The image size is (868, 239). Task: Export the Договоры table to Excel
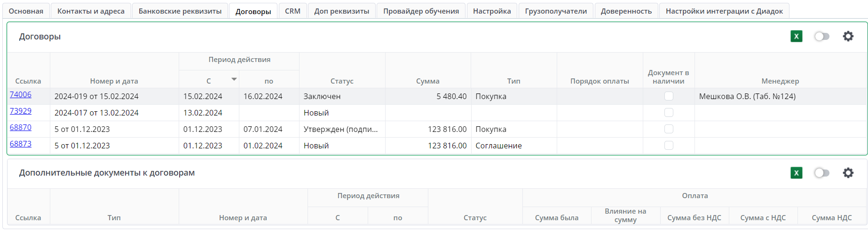[796, 37]
